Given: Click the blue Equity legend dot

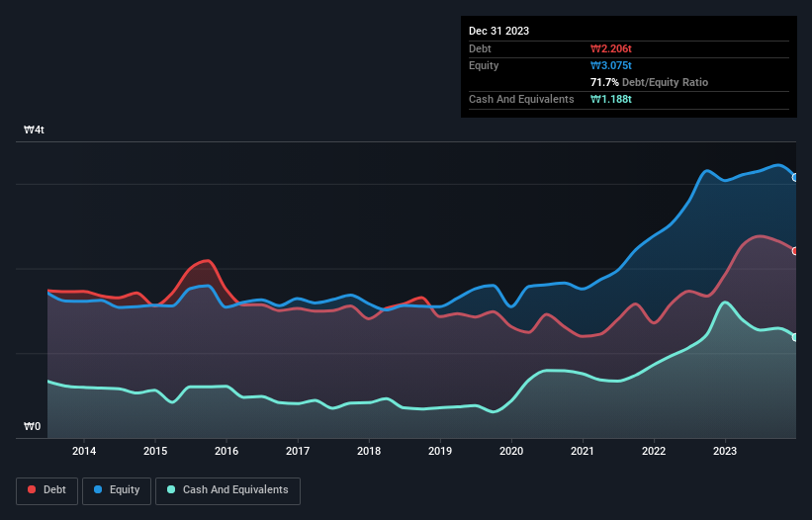Looking at the screenshot, I should (x=98, y=489).
